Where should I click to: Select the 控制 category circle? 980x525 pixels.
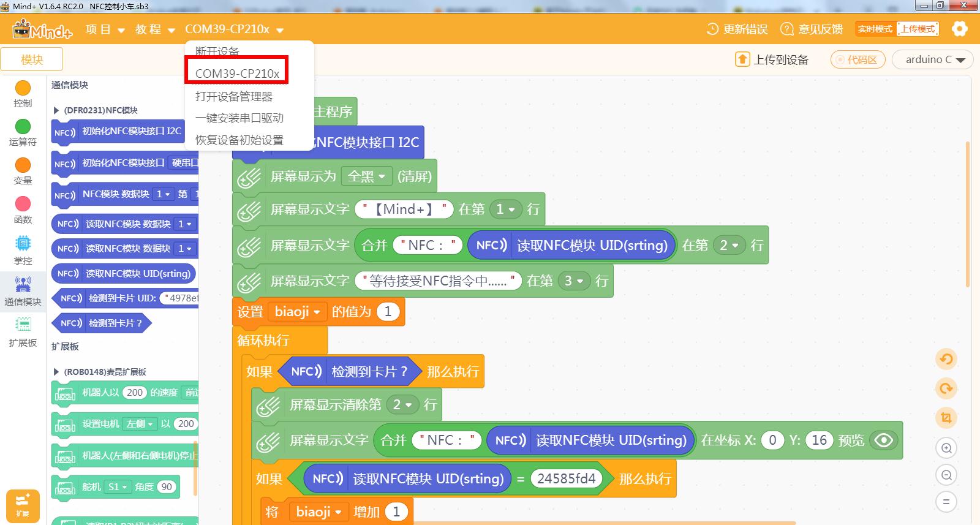coord(23,88)
